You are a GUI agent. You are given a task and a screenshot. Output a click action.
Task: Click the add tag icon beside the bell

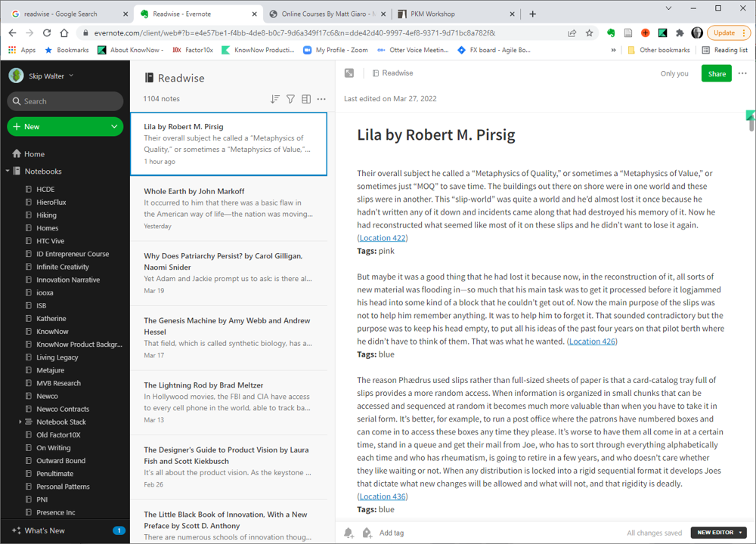click(367, 533)
